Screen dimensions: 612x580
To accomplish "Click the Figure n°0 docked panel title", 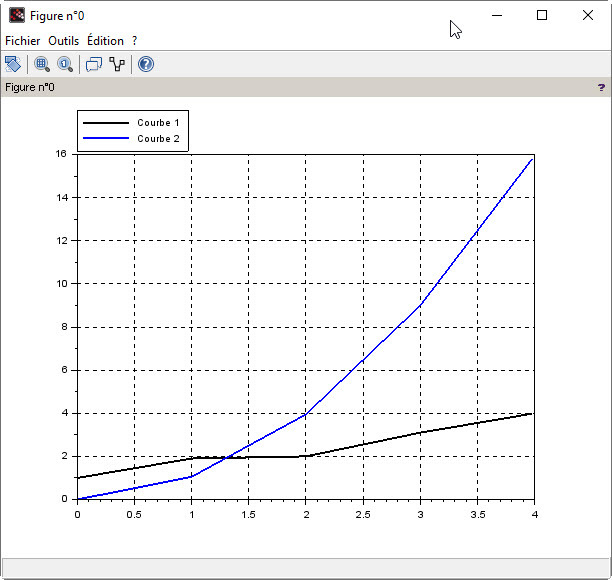I will [30, 87].
